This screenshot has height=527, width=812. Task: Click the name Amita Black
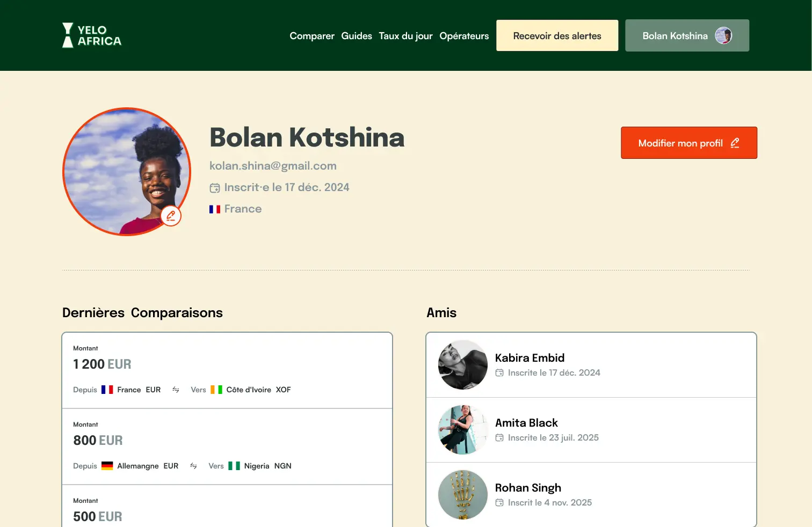[526, 423]
